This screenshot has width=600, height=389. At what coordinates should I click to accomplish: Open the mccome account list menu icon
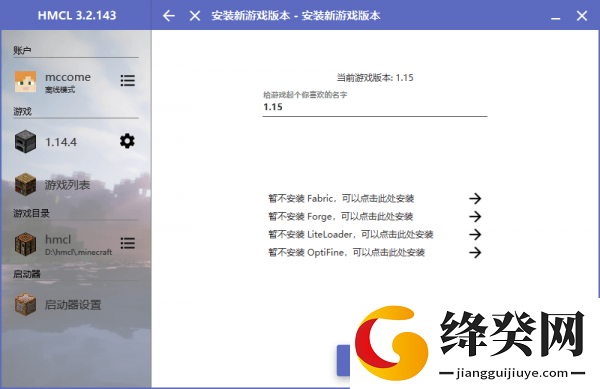127,80
